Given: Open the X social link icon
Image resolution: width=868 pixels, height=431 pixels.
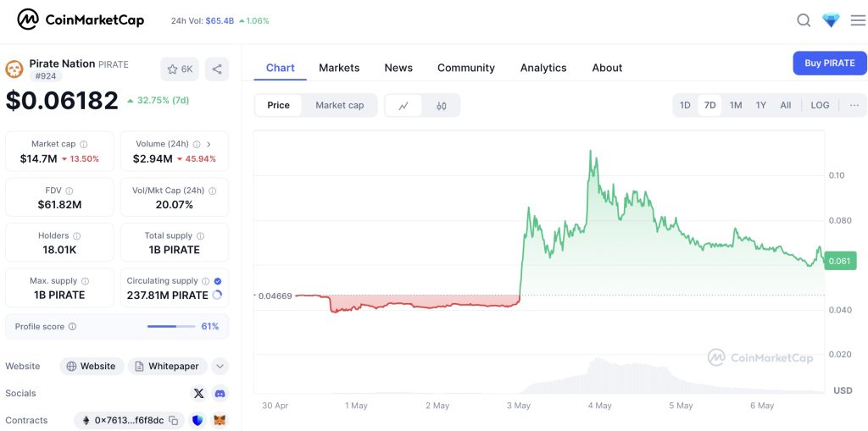Looking at the screenshot, I should point(198,394).
